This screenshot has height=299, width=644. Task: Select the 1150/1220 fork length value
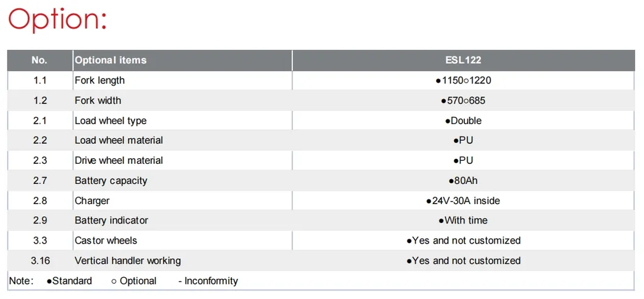tap(463, 80)
